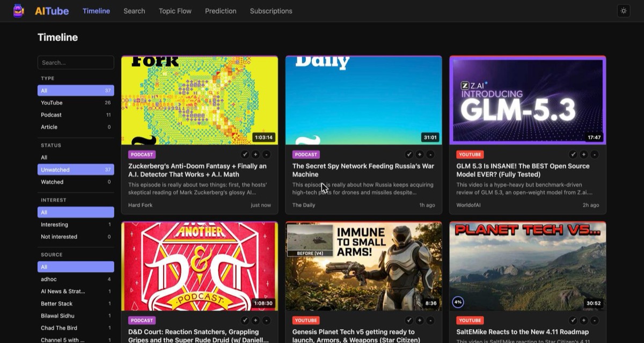Filter Type by Podcast

coord(76,115)
